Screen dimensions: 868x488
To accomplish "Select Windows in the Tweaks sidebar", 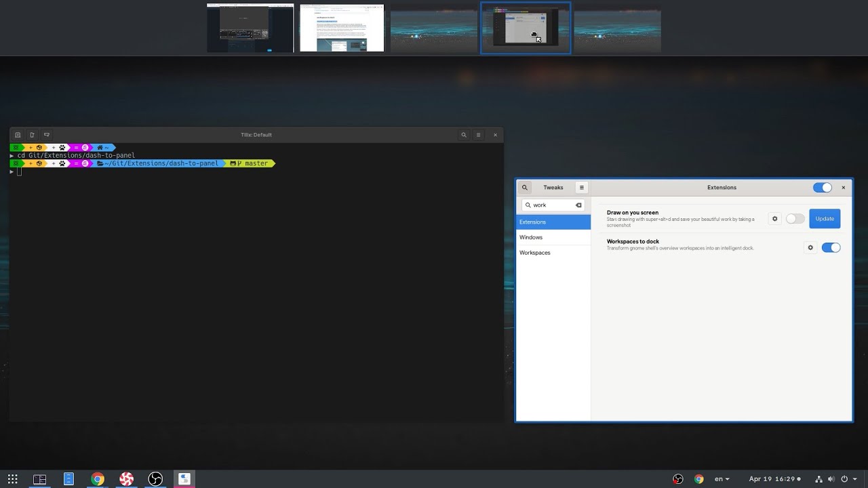I will coord(553,237).
